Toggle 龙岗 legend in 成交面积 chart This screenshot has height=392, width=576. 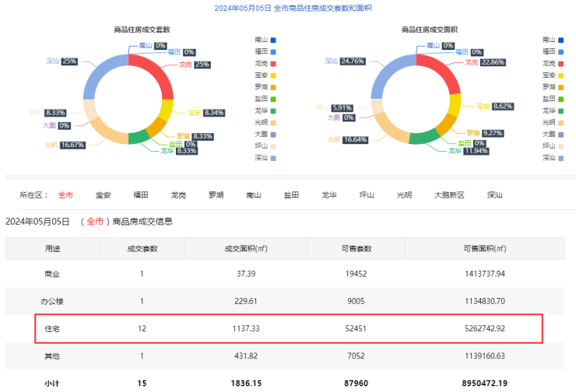coord(553,63)
